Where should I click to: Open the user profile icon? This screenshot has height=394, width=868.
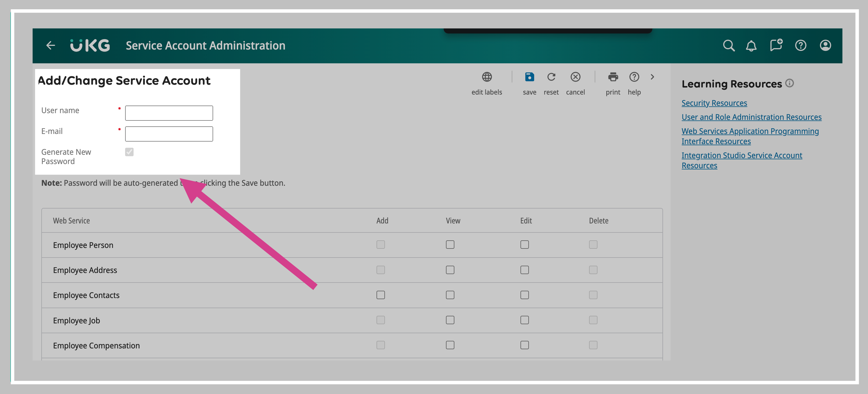click(x=825, y=45)
